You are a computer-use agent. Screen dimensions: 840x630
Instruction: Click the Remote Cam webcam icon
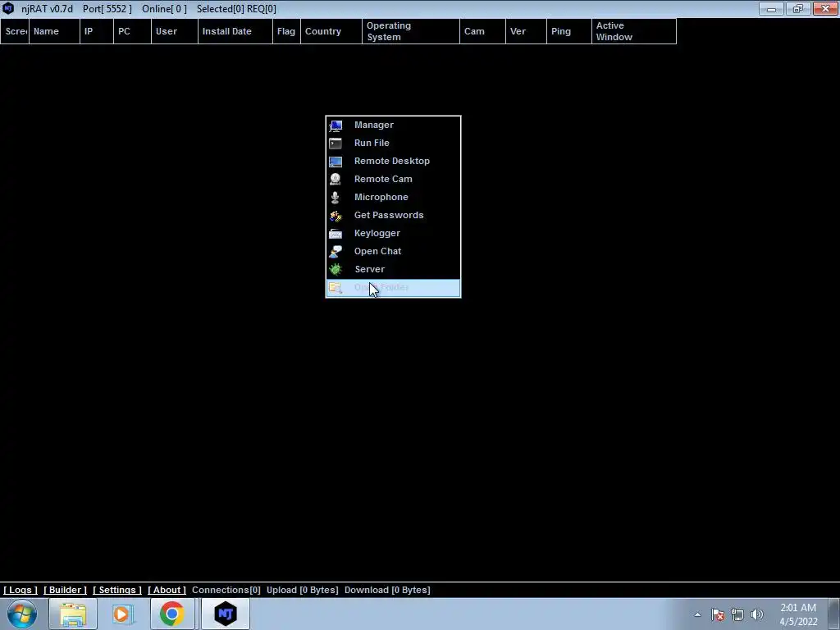pos(336,180)
